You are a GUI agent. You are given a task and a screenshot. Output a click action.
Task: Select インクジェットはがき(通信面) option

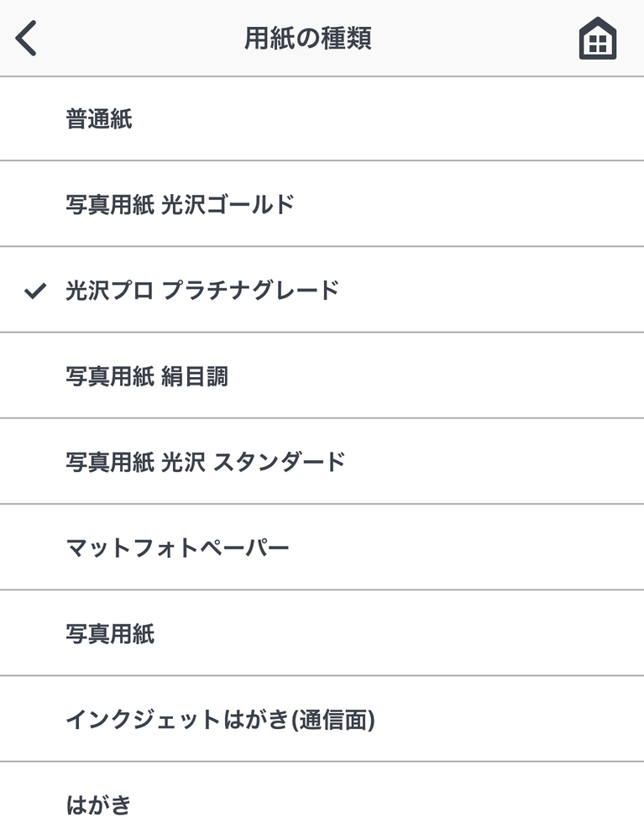322,719
